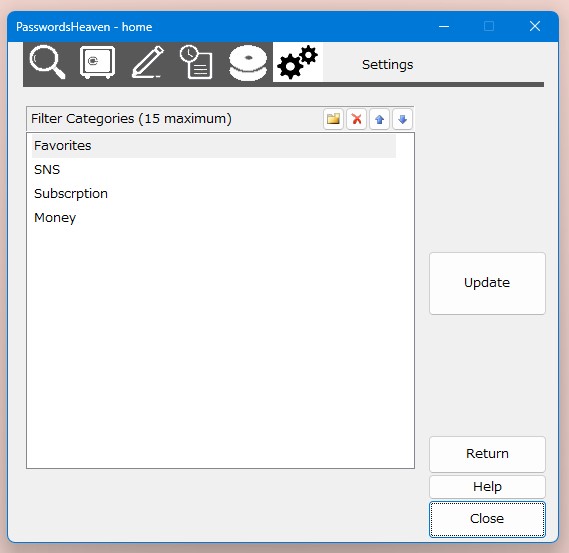
Task: Click the Update button
Action: coord(487,283)
